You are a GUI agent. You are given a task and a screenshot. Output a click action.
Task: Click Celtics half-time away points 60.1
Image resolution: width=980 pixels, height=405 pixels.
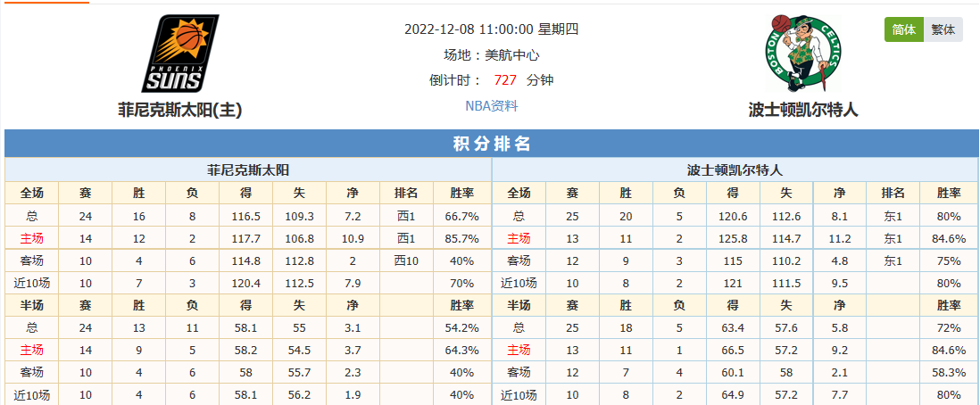pyautogui.click(x=733, y=373)
